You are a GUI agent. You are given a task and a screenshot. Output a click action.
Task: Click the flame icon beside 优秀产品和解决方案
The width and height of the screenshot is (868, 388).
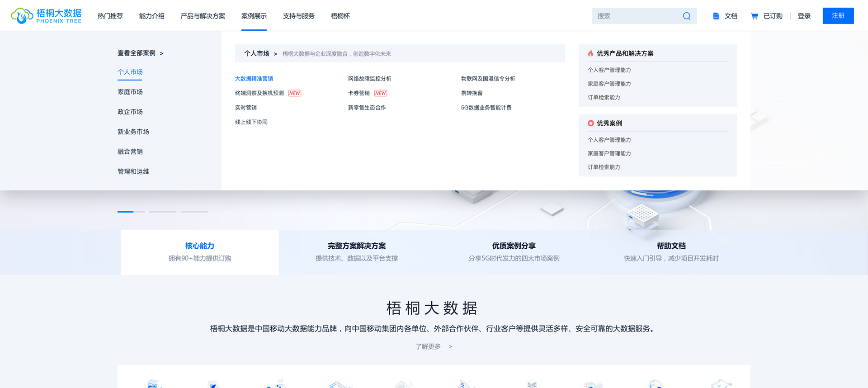point(590,53)
